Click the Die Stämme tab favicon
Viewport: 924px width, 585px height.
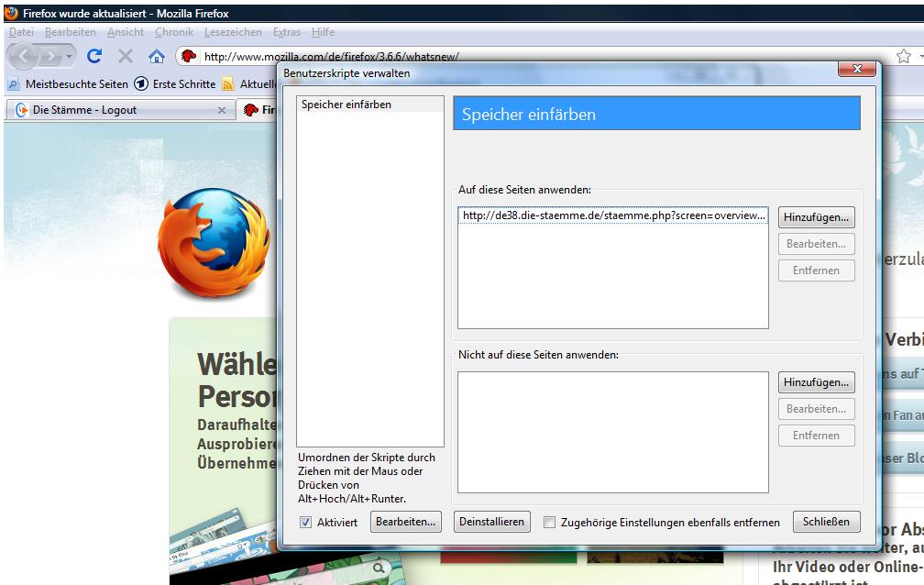(x=21, y=110)
